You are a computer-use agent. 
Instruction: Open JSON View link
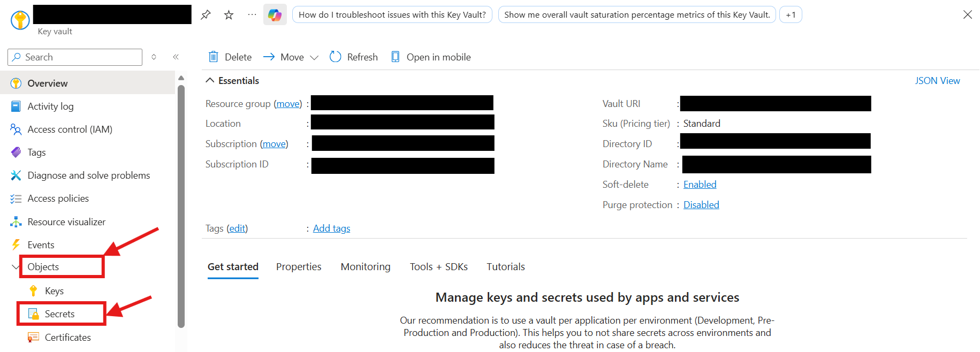tap(937, 81)
